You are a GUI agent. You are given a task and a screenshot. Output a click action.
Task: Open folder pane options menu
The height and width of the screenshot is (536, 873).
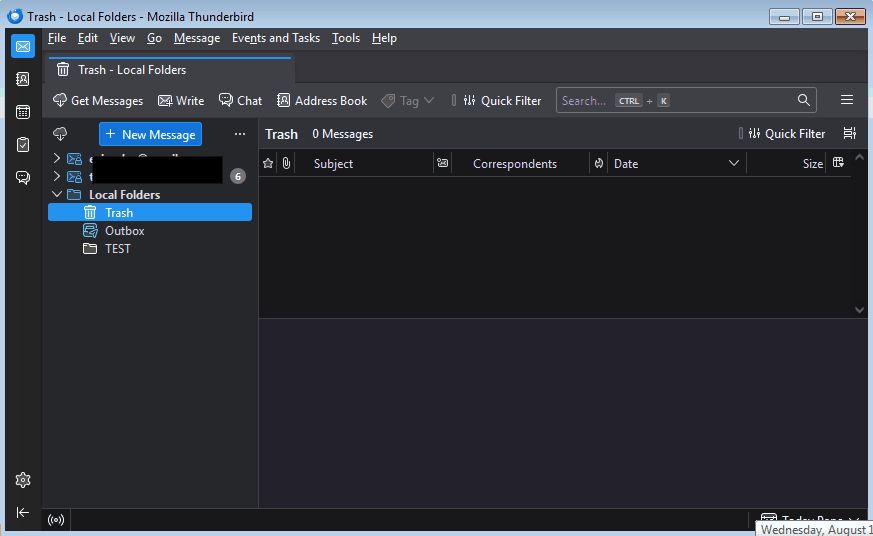pos(240,134)
